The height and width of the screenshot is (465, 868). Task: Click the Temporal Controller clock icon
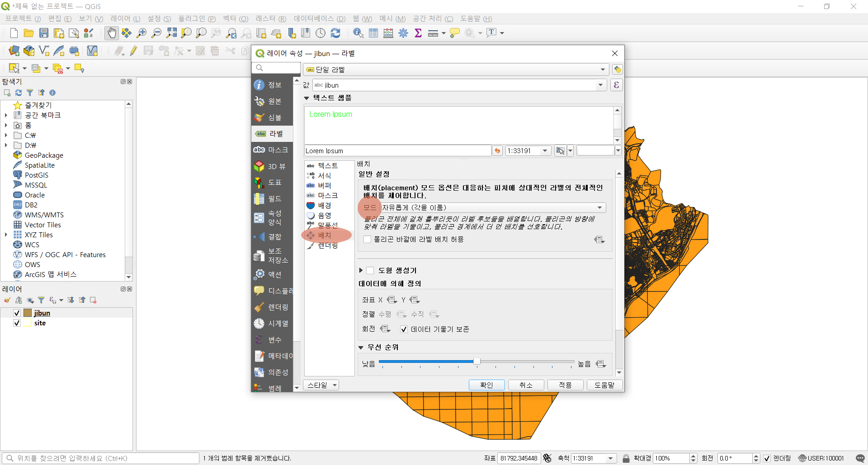[x=321, y=33]
